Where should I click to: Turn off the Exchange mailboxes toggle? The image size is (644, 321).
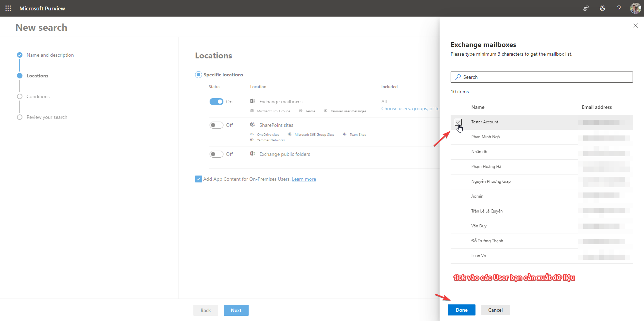[217, 102]
